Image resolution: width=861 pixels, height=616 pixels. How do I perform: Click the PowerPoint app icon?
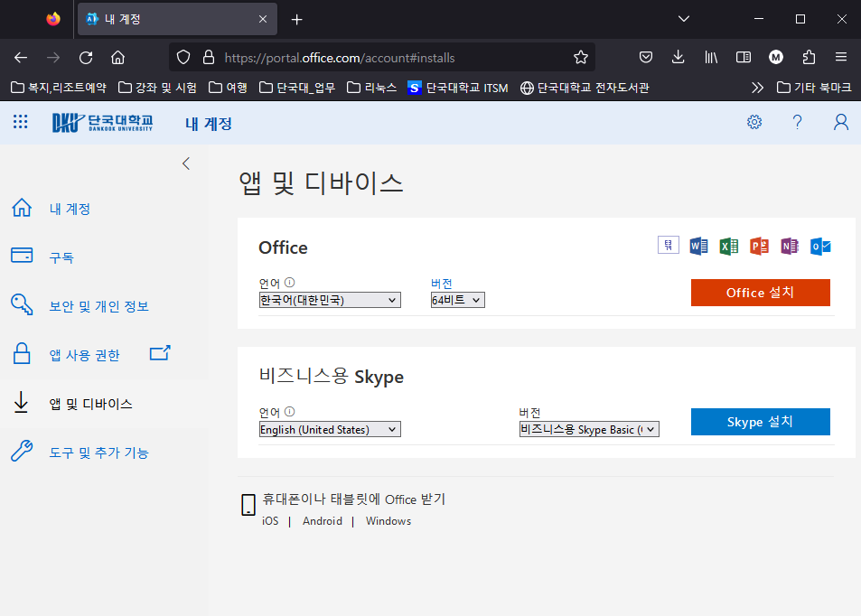(x=759, y=246)
